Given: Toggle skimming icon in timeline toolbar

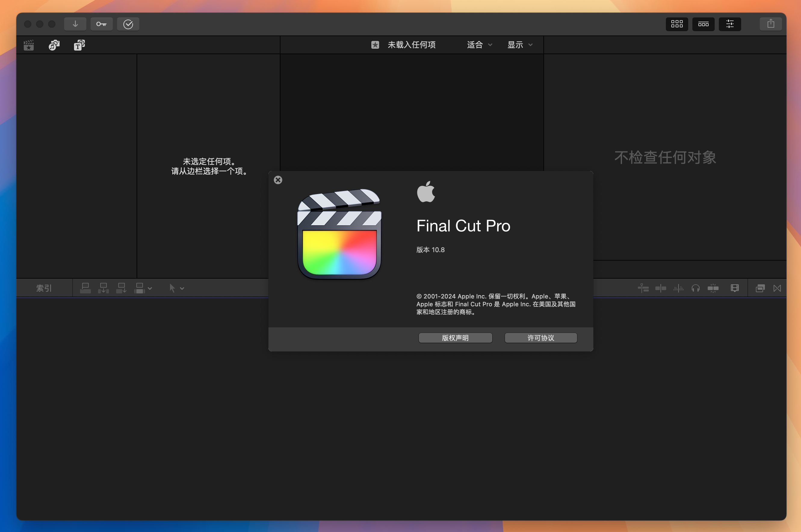Looking at the screenshot, I should 660,288.
